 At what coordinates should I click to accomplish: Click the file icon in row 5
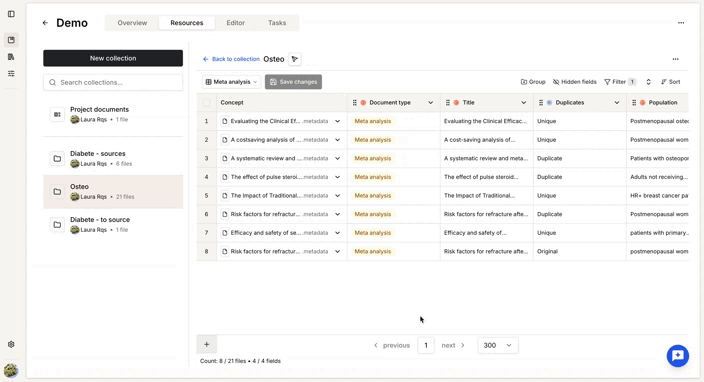(224, 196)
